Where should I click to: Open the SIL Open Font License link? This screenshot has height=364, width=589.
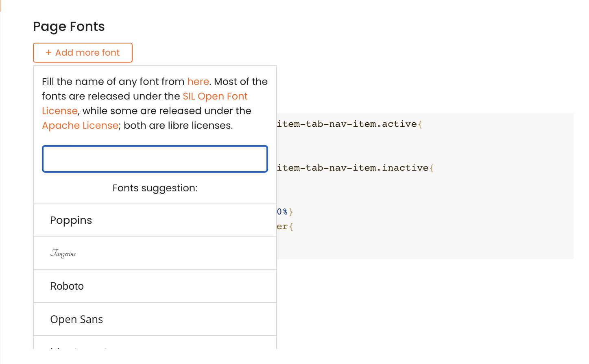pyautogui.click(x=215, y=96)
